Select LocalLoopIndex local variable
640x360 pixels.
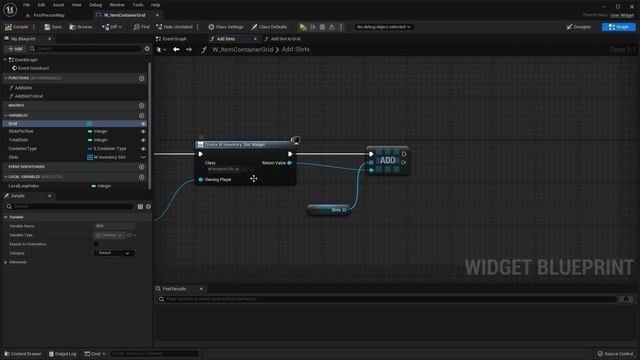pos(24,186)
